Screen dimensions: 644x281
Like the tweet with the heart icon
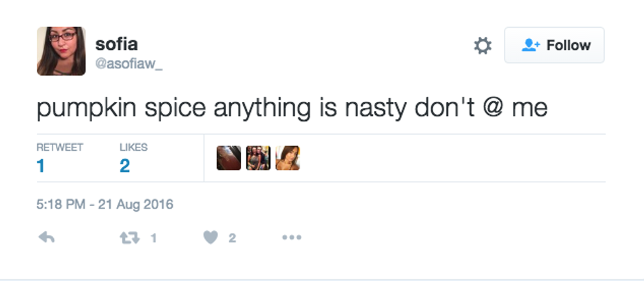click(x=210, y=238)
